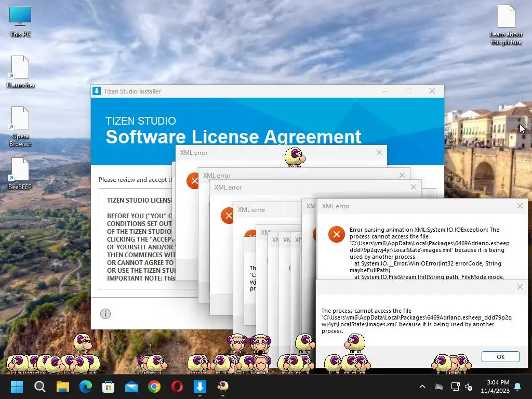Show hidden tray icons chevron
532x399 pixels.
[422, 387]
